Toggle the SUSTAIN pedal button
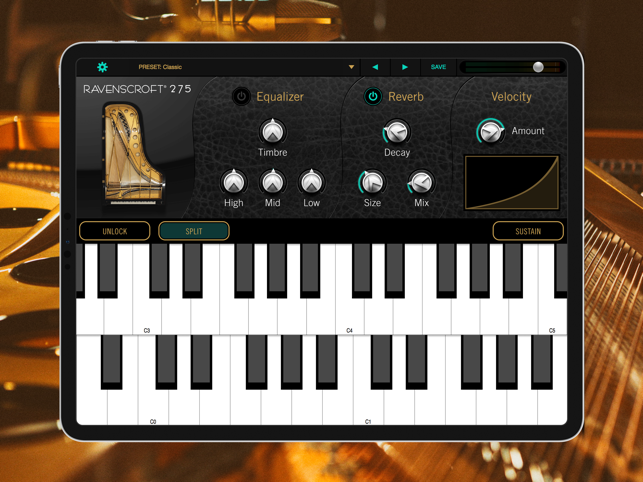This screenshot has height=482, width=643. [x=528, y=231]
